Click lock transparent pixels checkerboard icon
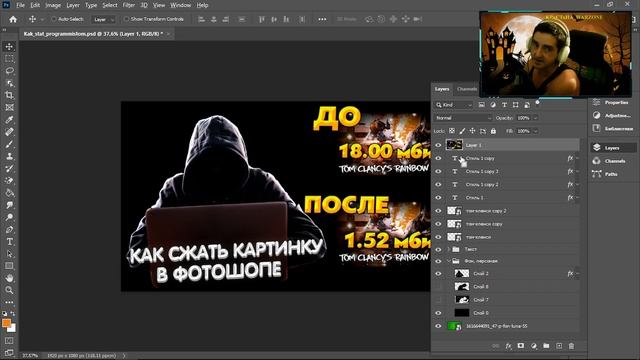The height and width of the screenshot is (360, 640). [452, 131]
